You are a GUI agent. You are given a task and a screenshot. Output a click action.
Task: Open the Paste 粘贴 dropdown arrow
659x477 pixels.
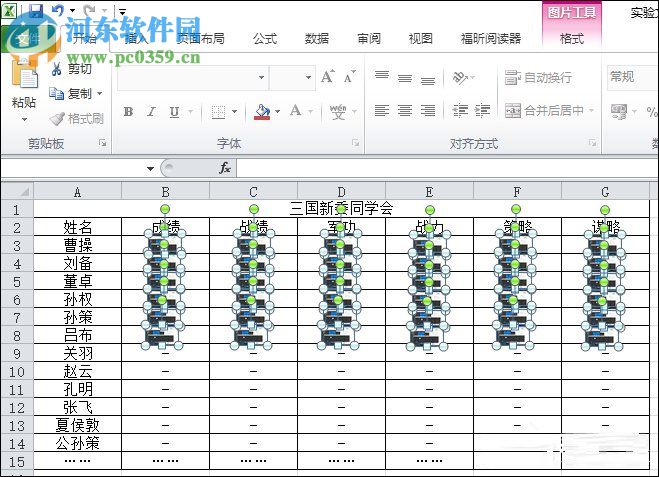point(24,120)
